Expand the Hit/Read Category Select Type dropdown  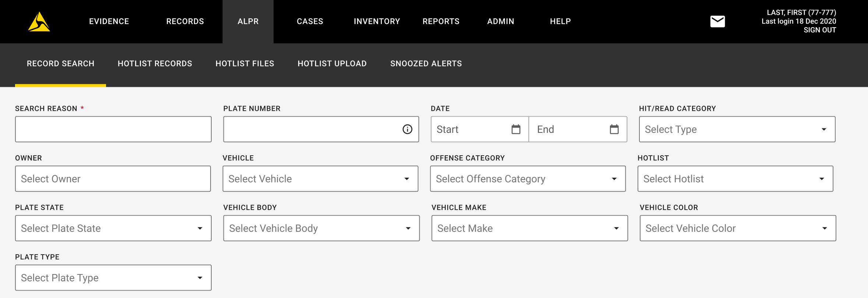737,129
